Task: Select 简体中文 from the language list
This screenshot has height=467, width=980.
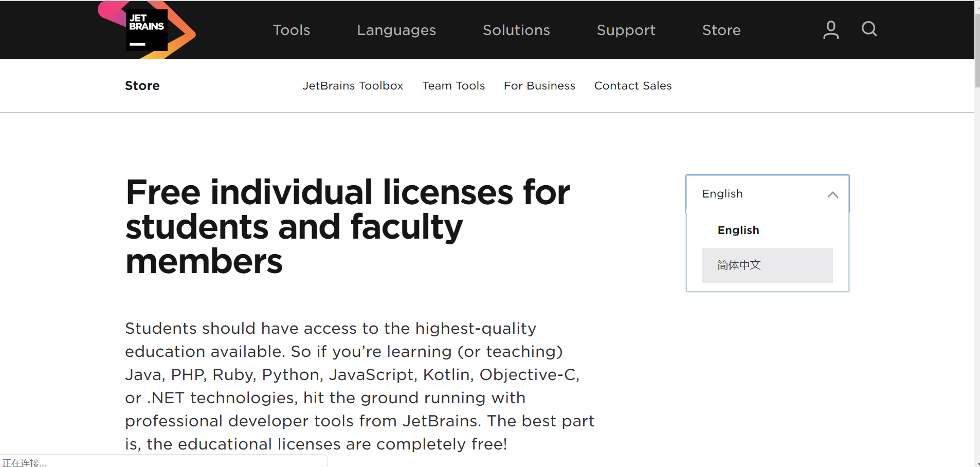Action: click(738, 265)
